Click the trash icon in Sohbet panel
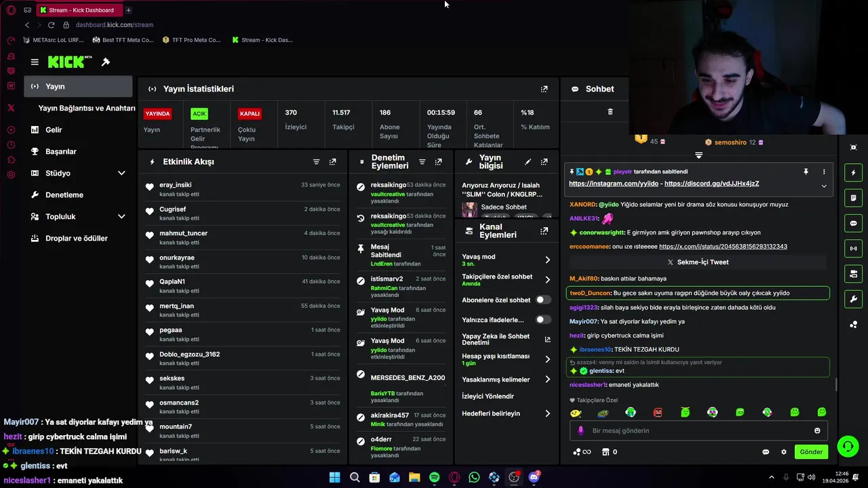Viewport: 868px width, 488px height. click(x=610, y=112)
